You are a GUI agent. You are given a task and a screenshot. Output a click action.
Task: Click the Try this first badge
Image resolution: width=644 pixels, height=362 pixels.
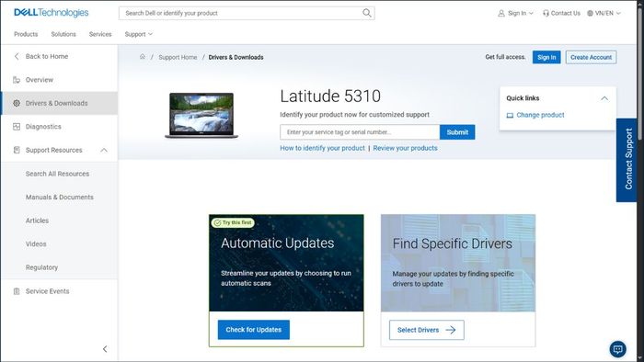click(233, 222)
